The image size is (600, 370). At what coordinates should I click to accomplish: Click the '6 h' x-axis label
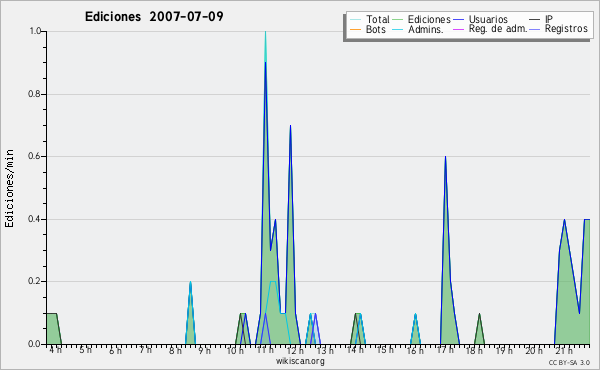115,350
